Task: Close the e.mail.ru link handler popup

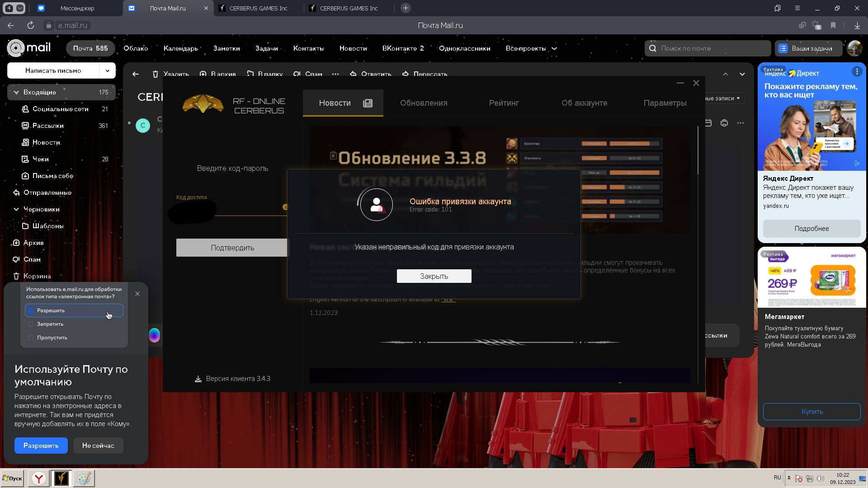Action: pyautogui.click(x=137, y=294)
